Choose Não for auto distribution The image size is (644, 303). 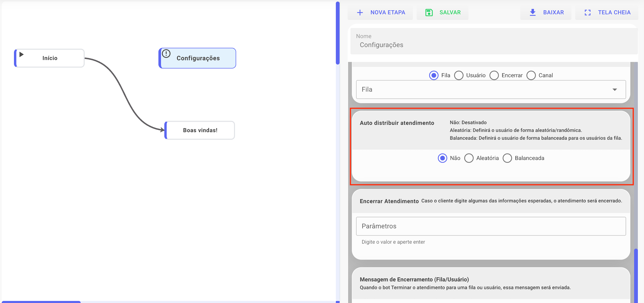click(442, 158)
